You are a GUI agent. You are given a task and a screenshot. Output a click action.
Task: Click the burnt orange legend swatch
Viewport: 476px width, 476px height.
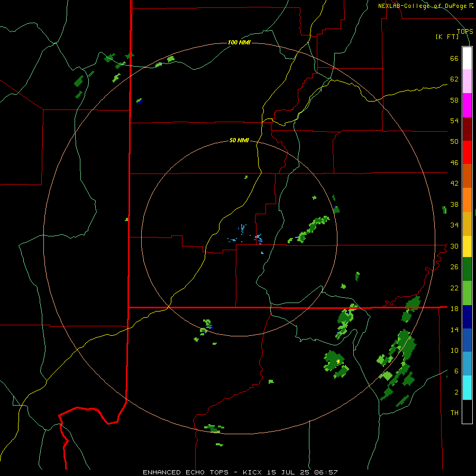pyautogui.click(x=467, y=176)
